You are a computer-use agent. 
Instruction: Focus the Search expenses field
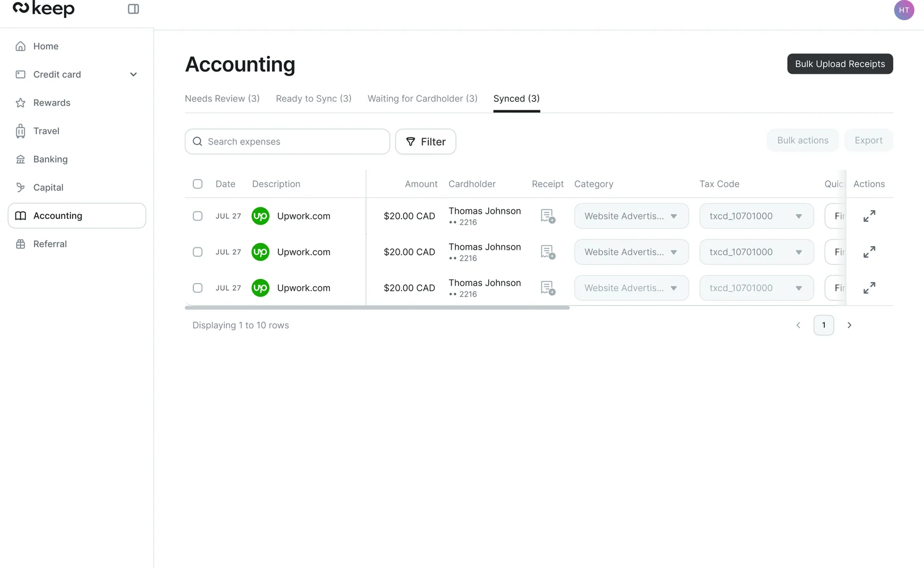click(288, 142)
